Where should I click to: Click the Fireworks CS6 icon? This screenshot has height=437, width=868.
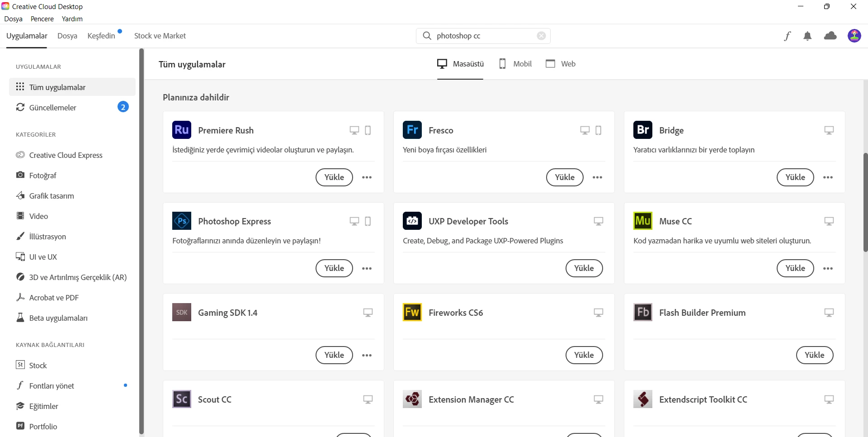(x=412, y=312)
